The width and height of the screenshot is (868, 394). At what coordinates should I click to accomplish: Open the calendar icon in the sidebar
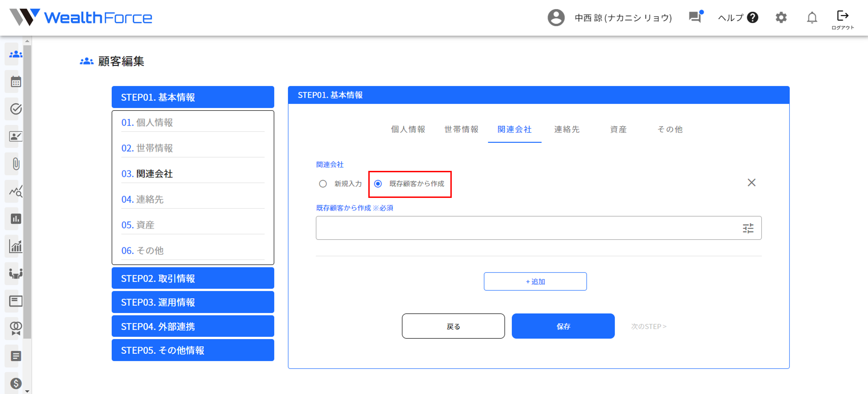(16, 82)
